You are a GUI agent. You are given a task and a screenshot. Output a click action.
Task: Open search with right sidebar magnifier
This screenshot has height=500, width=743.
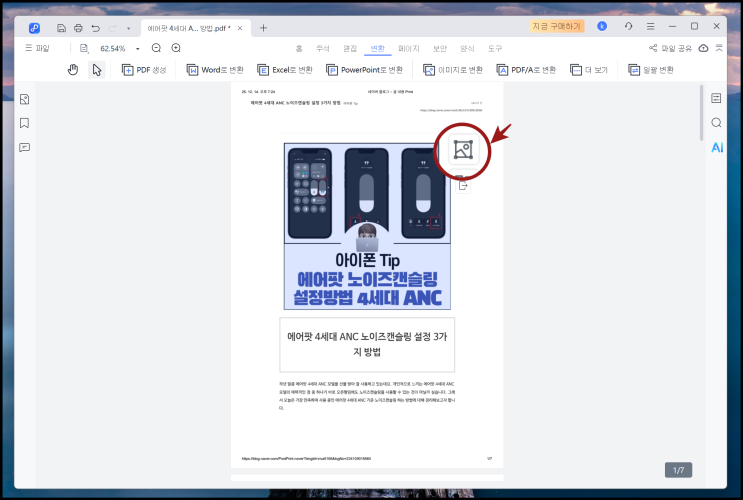pos(716,123)
